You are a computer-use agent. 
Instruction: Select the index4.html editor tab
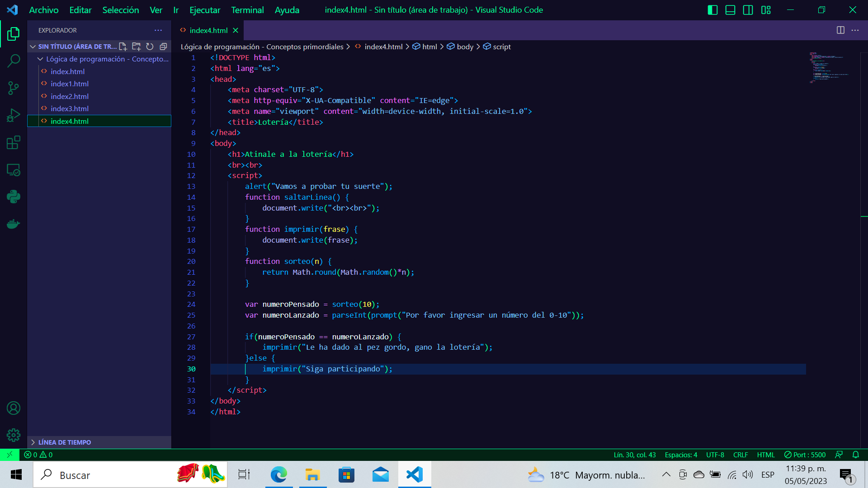[x=208, y=30]
